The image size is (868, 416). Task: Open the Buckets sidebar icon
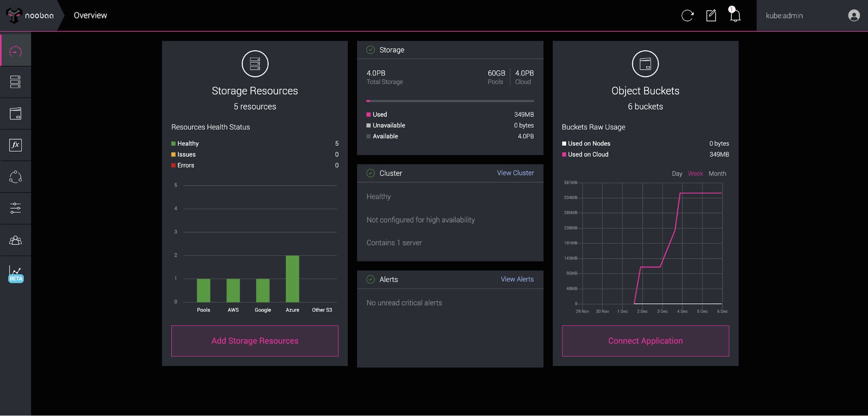click(16, 114)
